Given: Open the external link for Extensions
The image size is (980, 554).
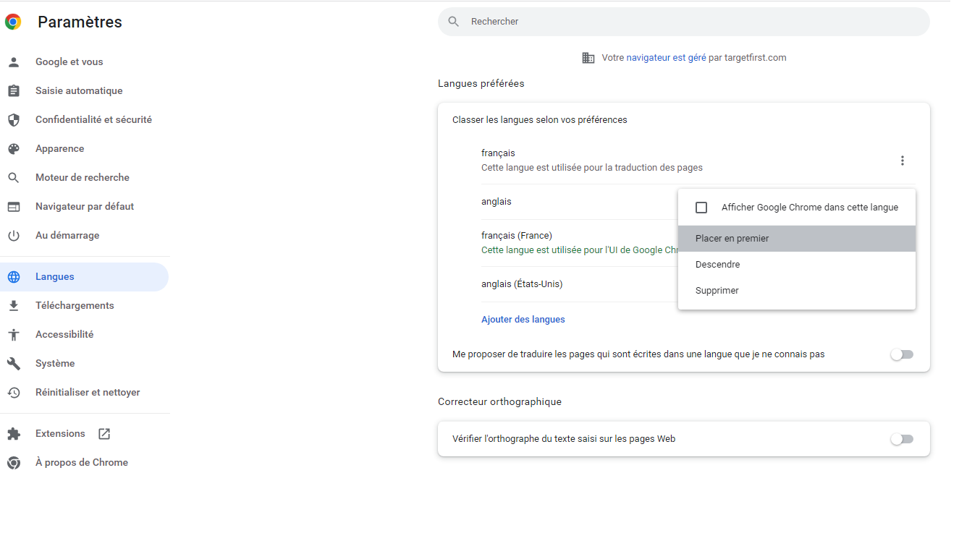Looking at the screenshot, I should click(x=104, y=432).
